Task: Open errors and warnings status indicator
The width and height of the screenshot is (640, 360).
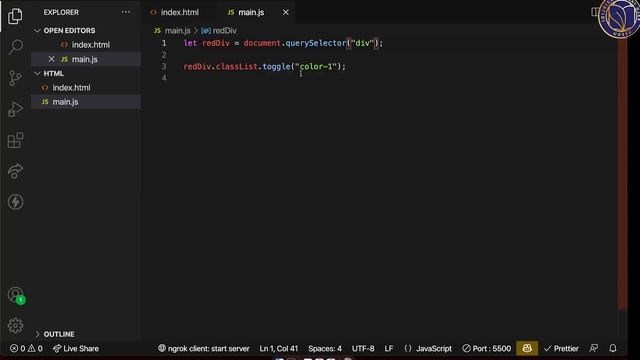Action: [26, 349]
